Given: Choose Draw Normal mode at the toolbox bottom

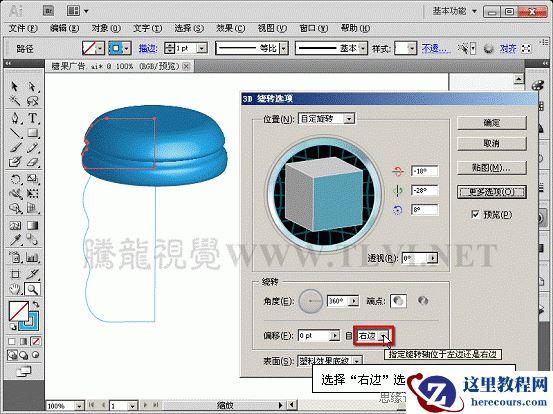Looking at the screenshot, I should click(13, 355).
